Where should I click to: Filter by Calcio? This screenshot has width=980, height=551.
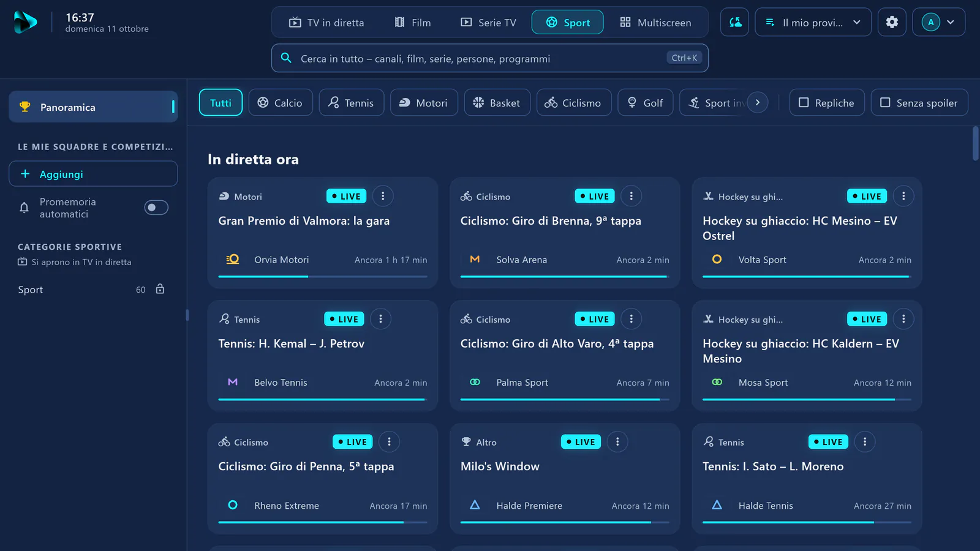(280, 102)
